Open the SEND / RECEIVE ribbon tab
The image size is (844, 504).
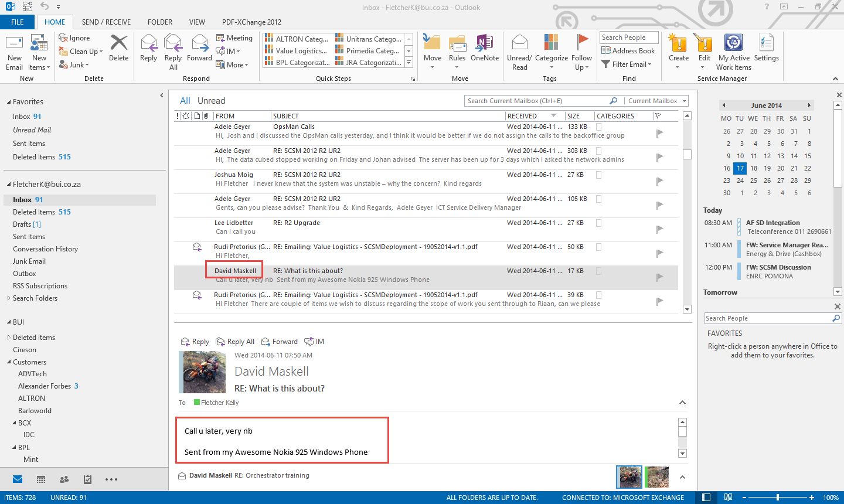106,22
